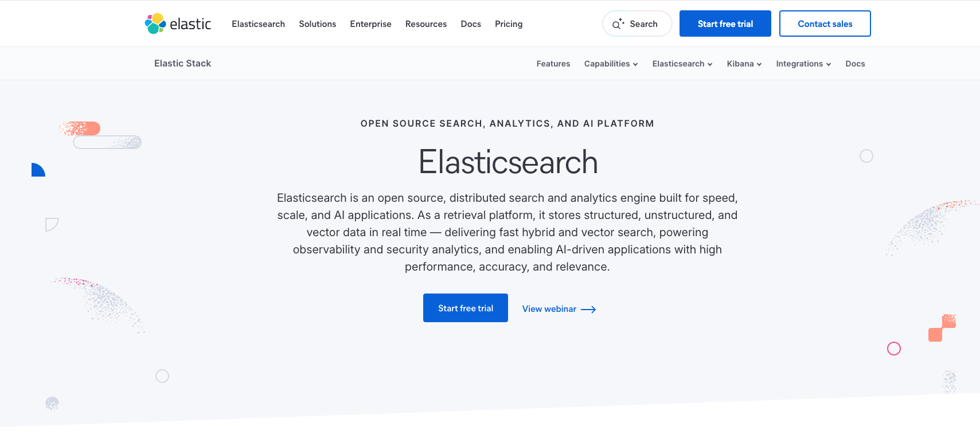Click the search sparkle icon
Image resolution: width=980 pixels, height=442 pixels.
coord(618,24)
